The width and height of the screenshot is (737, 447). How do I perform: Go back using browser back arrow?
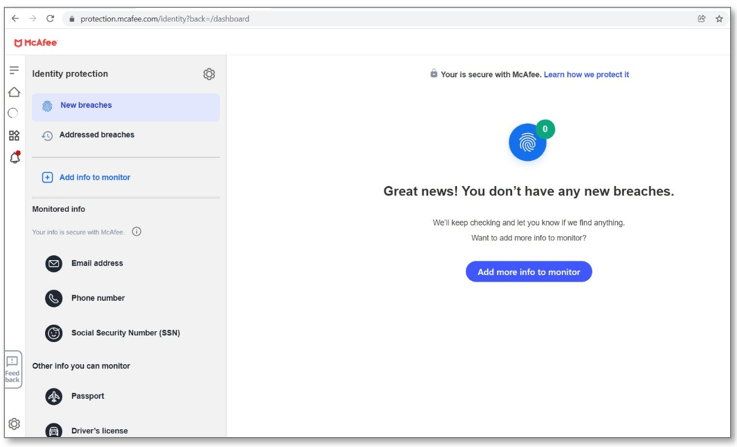(15, 19)
